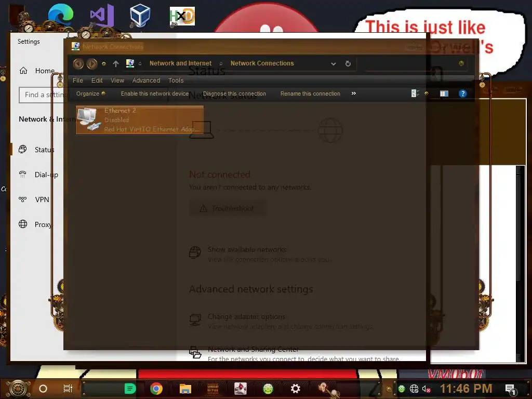Refresh the Network Connections view
Image resolution: width=532 pixels, height=399 pixels.
348,63
